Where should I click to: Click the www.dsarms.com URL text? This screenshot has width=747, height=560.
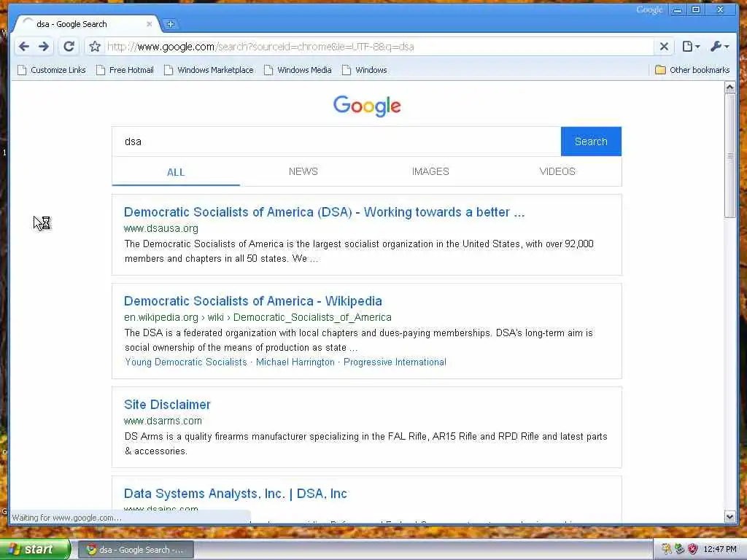click(x=163, y=421)
